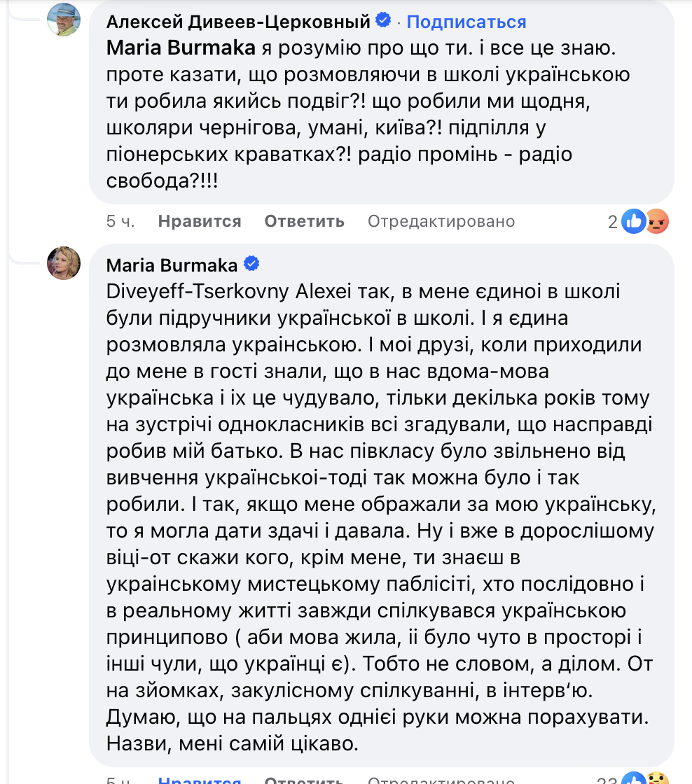
Task: Click the Подписаться link to follow Алексей
Action: 466,22
